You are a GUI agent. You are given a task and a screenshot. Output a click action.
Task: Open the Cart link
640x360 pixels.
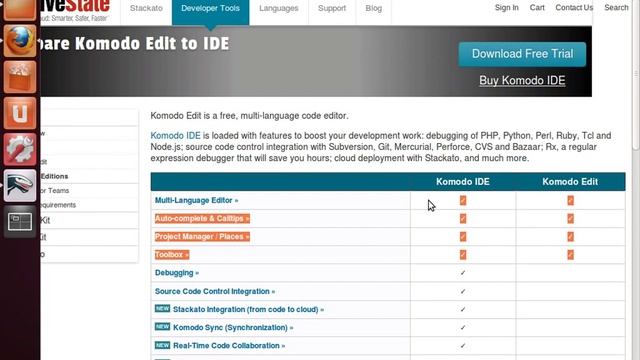point(537,7)
